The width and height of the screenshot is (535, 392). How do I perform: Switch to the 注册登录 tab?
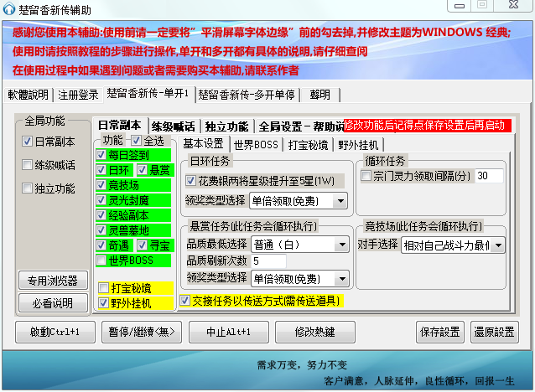coord(78,94)
